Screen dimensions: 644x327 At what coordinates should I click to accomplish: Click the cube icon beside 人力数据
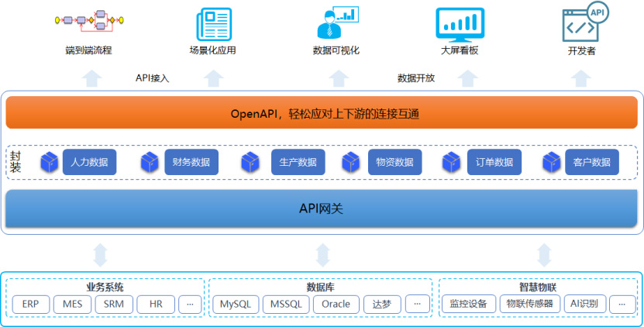point(50,162)
